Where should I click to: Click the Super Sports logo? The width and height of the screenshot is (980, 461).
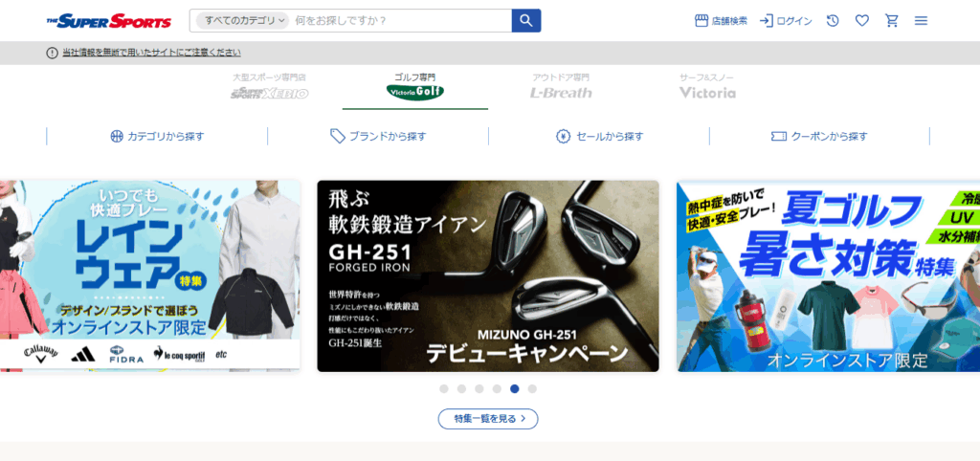(x=109, y=21)
